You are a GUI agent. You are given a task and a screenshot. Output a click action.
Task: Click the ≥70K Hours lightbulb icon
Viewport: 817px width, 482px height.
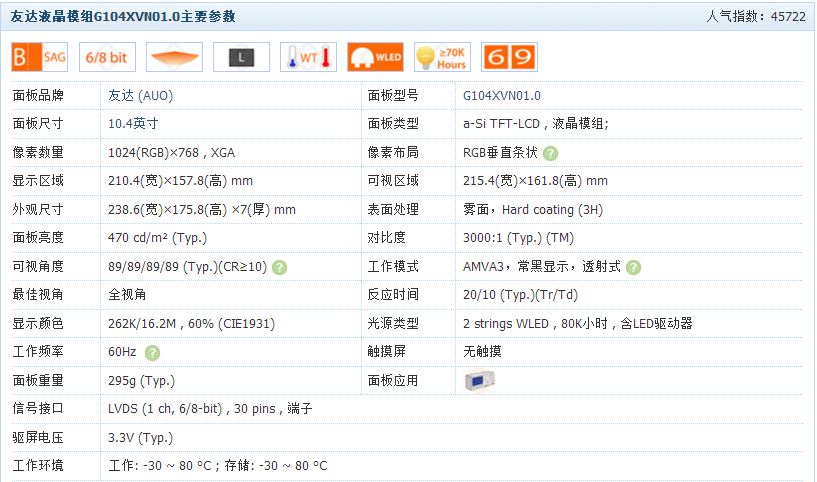click(x=441, y=57)
